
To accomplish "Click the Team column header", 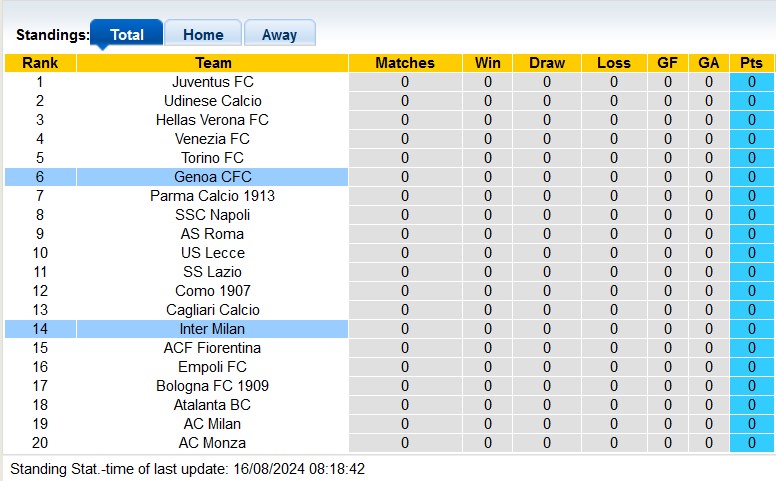I will click(x=213, y=63).
